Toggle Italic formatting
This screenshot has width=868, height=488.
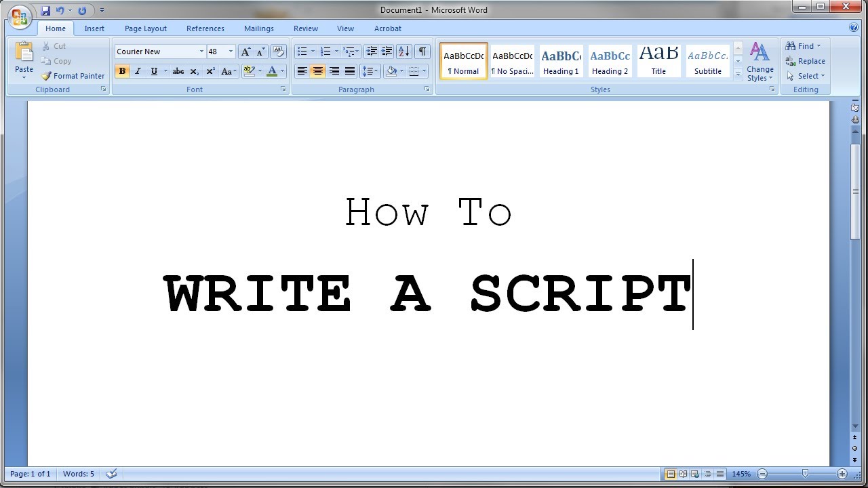(138, 71)
